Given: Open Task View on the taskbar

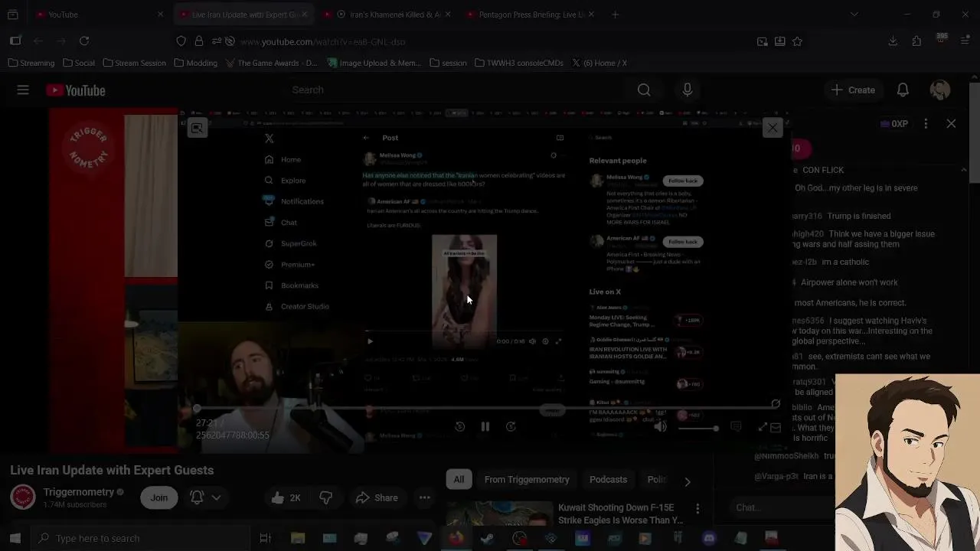Looking at the screenshot, I should point(265,538).
